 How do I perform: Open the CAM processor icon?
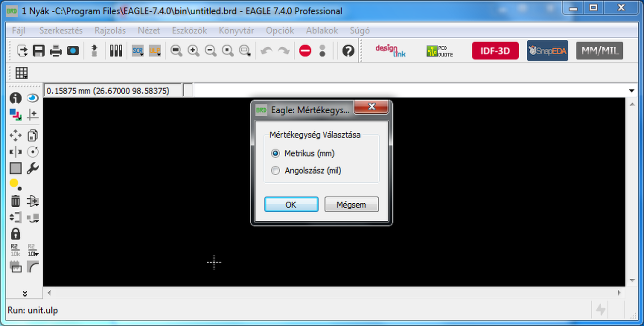click(73, 50)
